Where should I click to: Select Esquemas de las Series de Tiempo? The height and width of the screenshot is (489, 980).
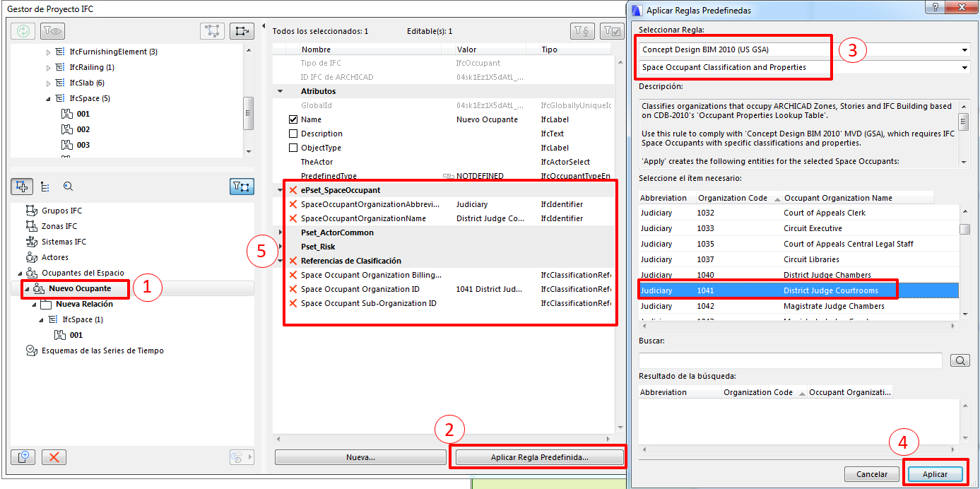coord(102,350)
